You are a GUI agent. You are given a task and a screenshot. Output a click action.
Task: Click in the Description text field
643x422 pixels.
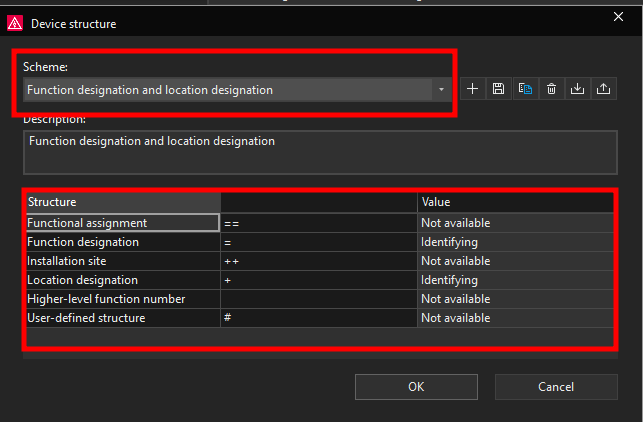pyautogui.click(x=320, y=153)
